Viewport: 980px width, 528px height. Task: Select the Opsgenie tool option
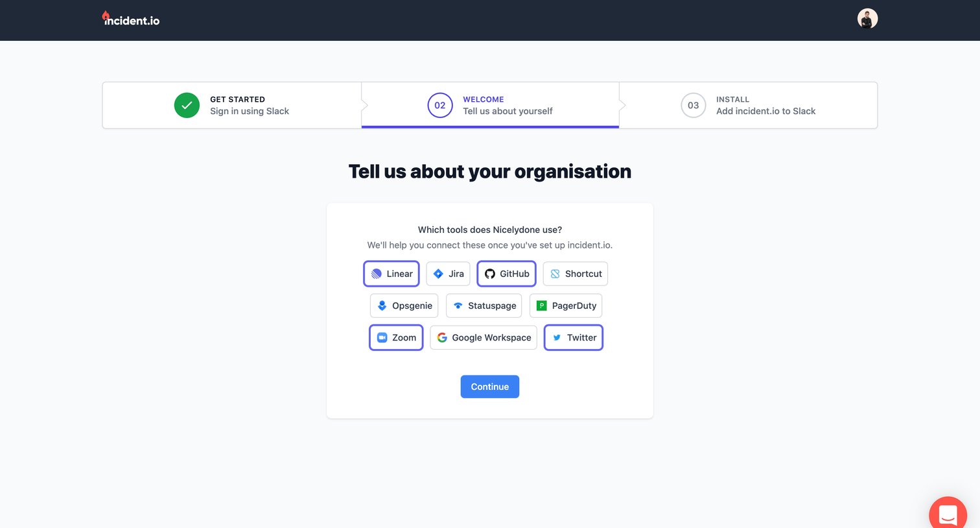404,306
